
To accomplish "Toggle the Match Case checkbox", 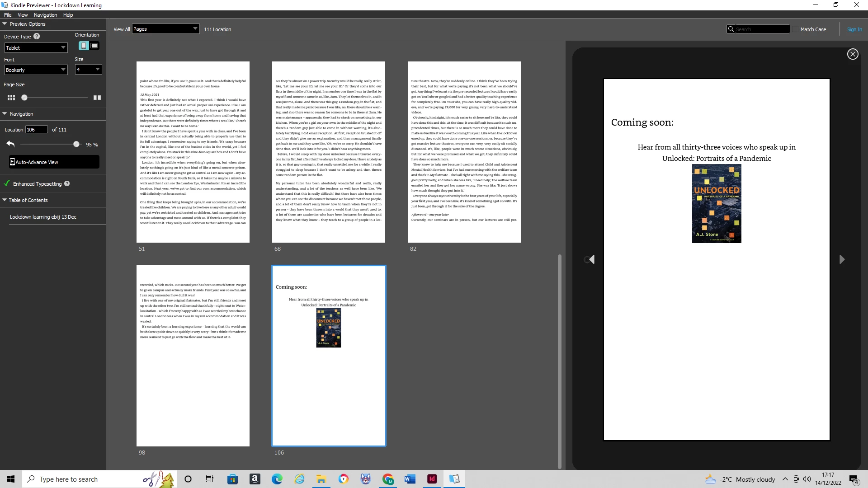I will (795, 29).
